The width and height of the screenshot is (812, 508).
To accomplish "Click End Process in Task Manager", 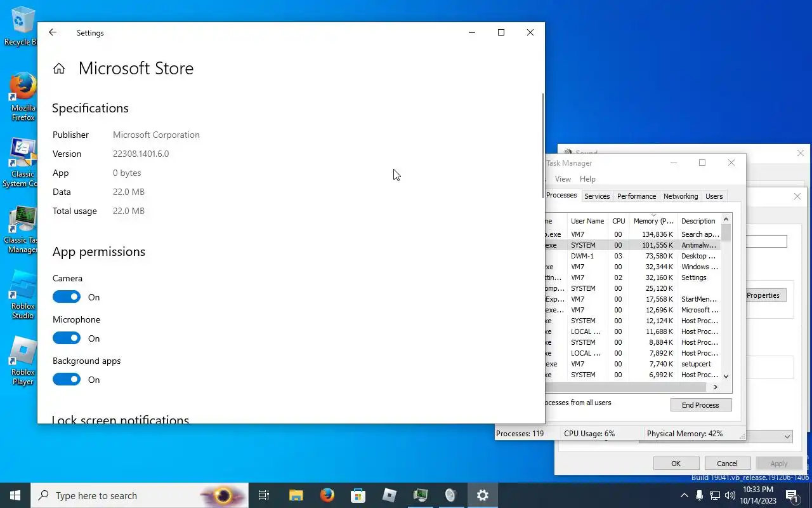I will click(701, 405).
